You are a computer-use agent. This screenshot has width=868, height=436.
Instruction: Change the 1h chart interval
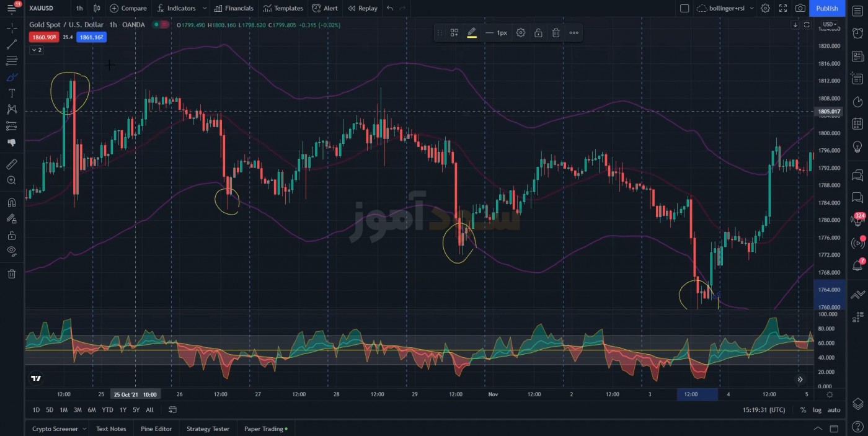tap(79, 8)
